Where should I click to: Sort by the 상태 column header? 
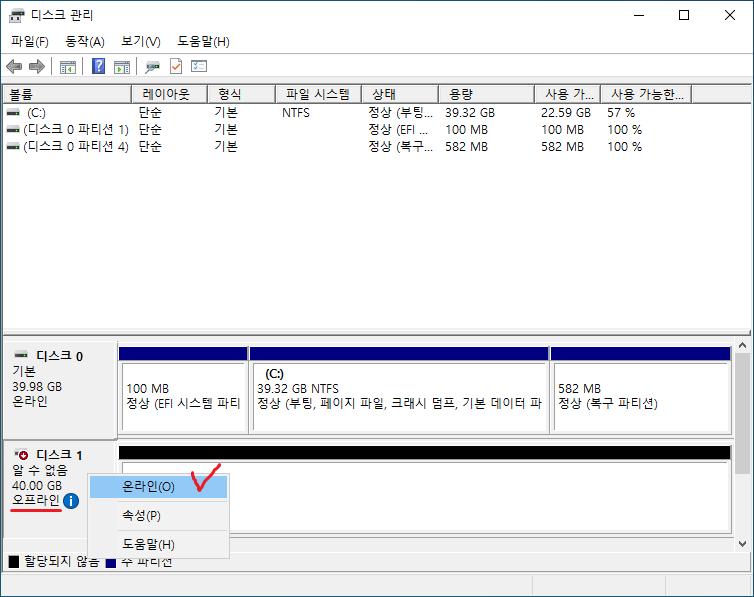(x=400, y=94)
